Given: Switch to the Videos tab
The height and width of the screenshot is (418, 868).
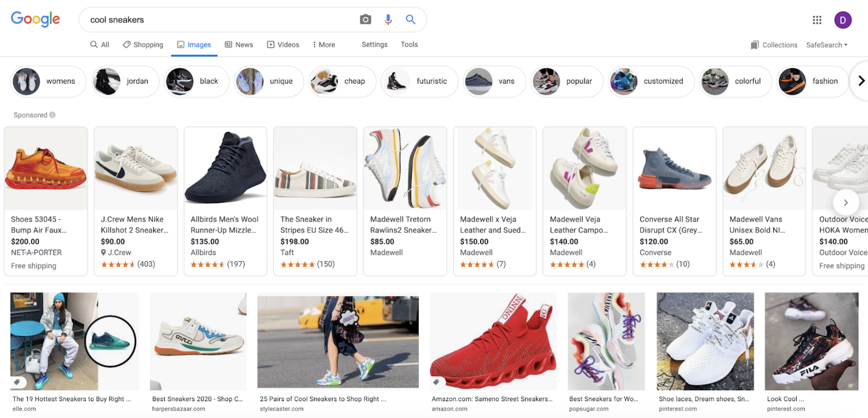Looking at the screenshot, I should click(x=283, y=45).
